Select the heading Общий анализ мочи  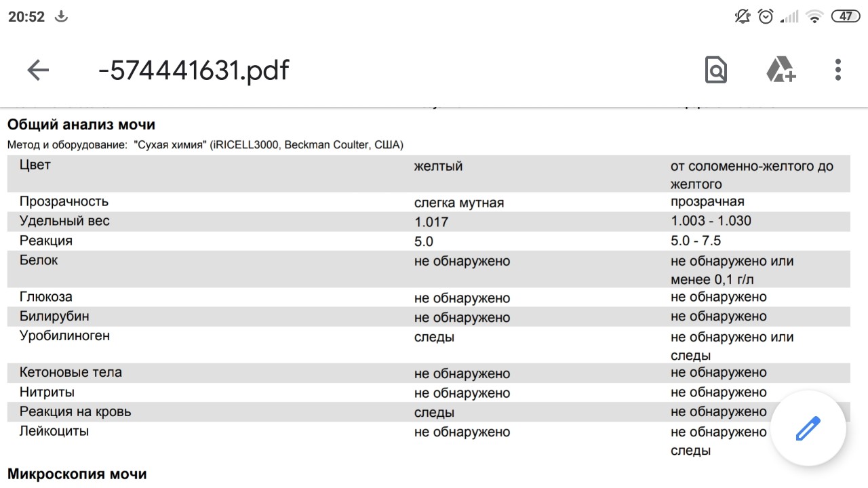click(x=81, y=125)
